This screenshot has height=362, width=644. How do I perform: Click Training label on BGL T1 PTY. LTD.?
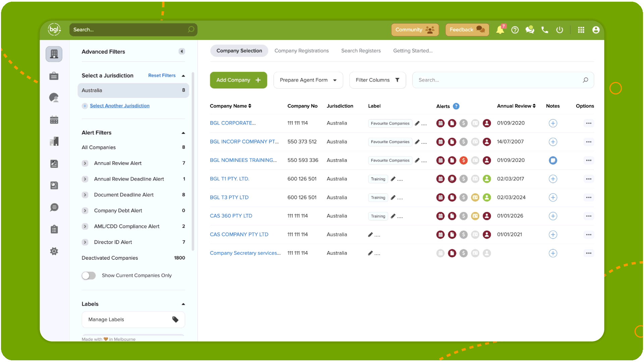tap(378, 179)
